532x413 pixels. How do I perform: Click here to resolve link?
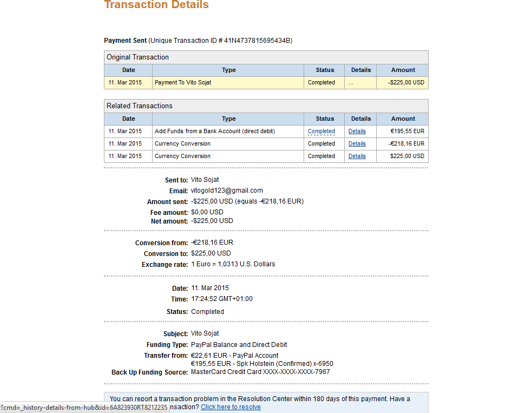[x=231, y=407]
